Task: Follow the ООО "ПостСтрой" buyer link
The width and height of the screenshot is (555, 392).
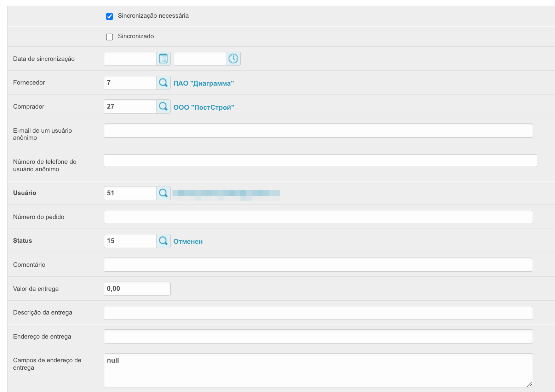Action: tap(204, 108)
